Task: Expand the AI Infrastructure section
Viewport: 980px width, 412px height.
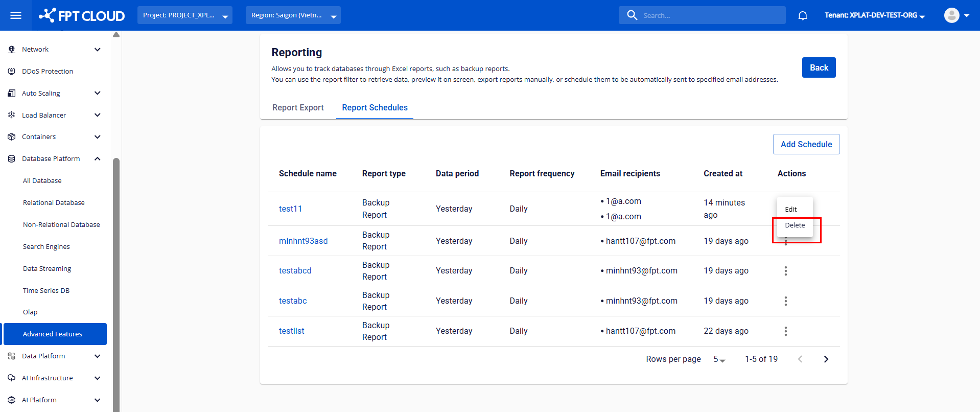Action: point(98,378)
